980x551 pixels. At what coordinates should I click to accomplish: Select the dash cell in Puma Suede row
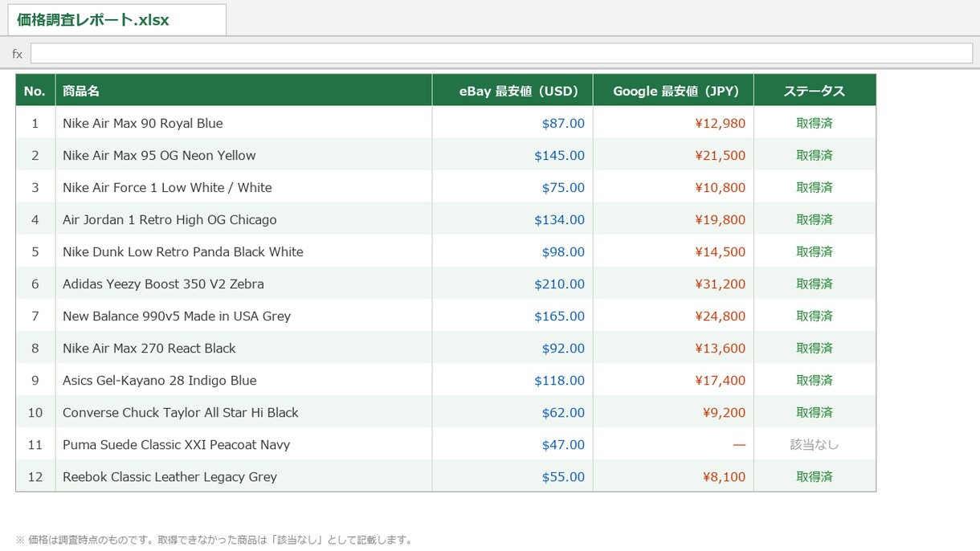[673, 444]
